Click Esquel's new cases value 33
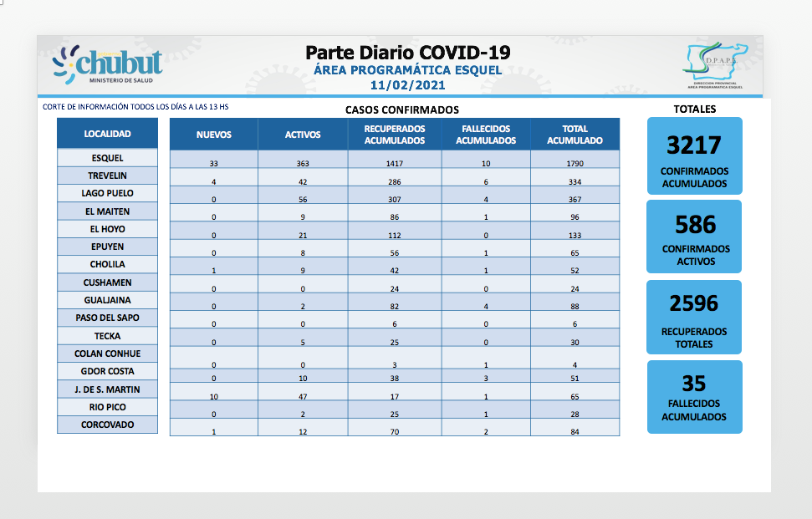Image resolution: width=812 pixels, height=519 pixels. click(214, 164)
